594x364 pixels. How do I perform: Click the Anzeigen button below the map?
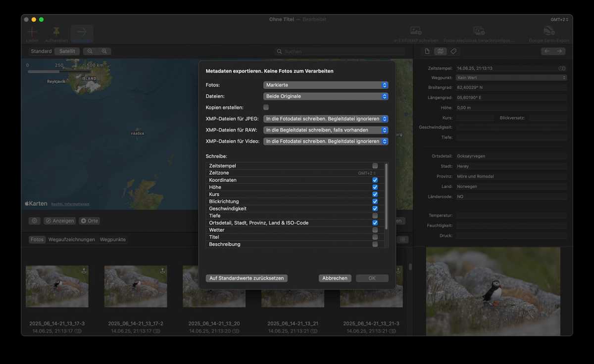(60, 221)
